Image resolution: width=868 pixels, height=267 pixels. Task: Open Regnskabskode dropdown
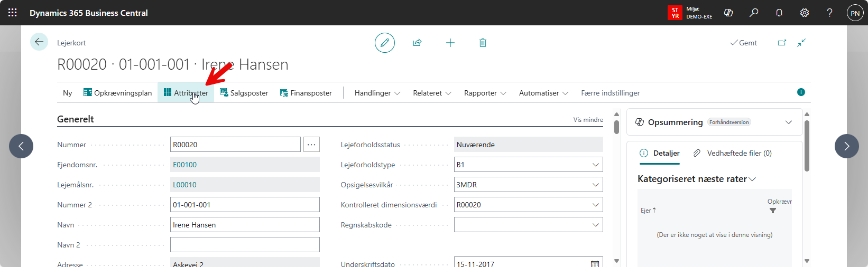click(596, 225)
